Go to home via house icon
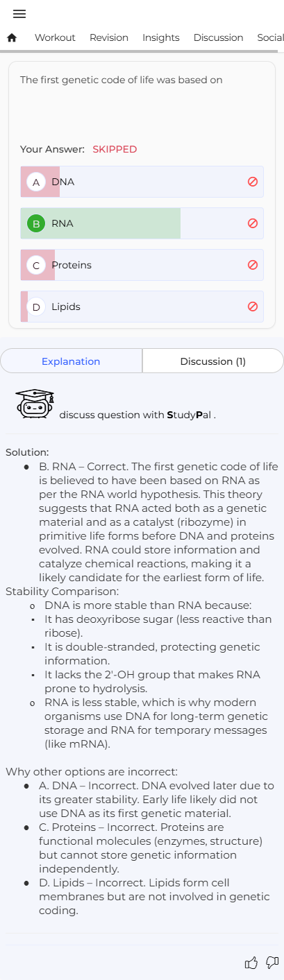 click(x=12, y=37)
